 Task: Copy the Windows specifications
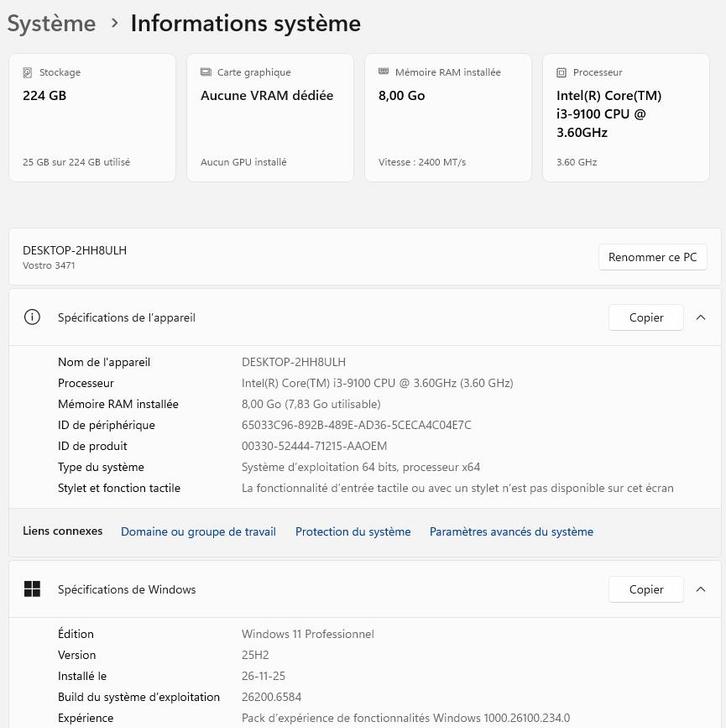point(646,589)
